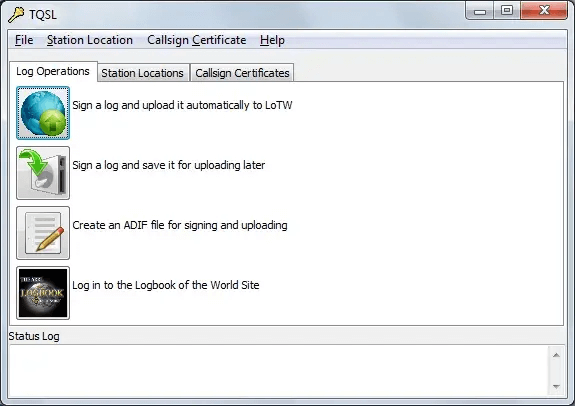Screen dimensions: 575x406
Task: Open the File menu
Action: (24, 40)
